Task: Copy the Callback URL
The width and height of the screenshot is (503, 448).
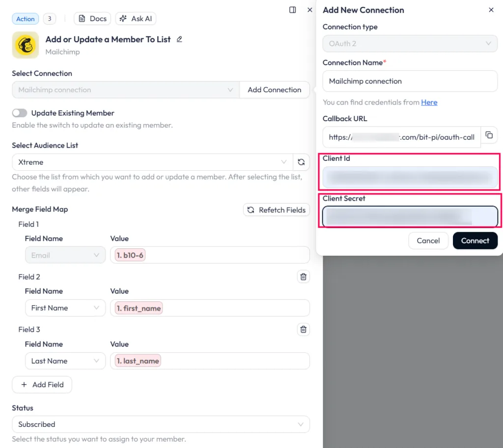Action: tap(489, 135)
